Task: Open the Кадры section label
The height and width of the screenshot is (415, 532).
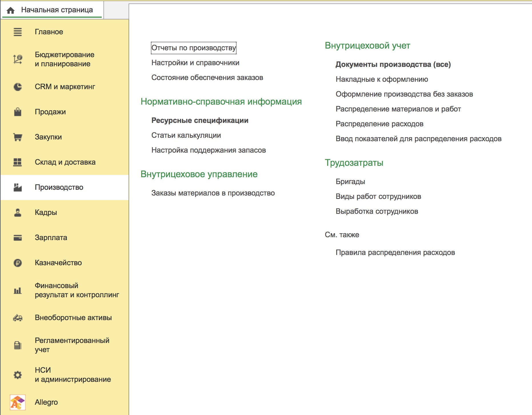Action: click(46, 212)
